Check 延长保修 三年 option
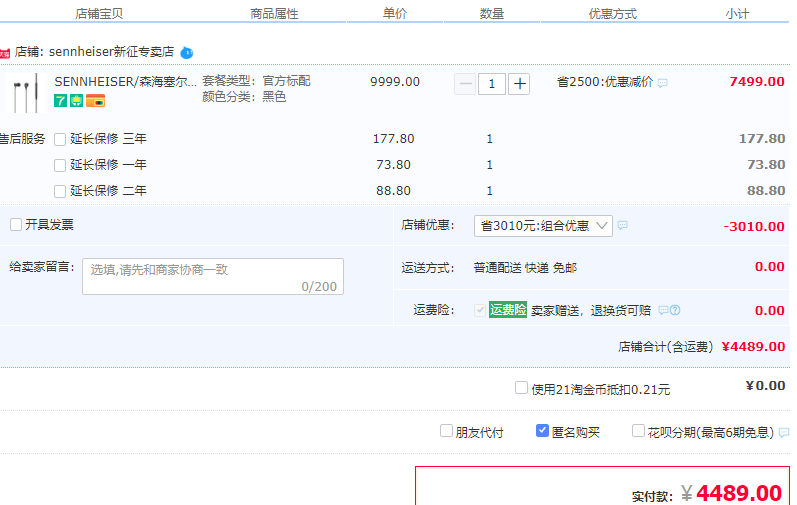 click(60, 139)
